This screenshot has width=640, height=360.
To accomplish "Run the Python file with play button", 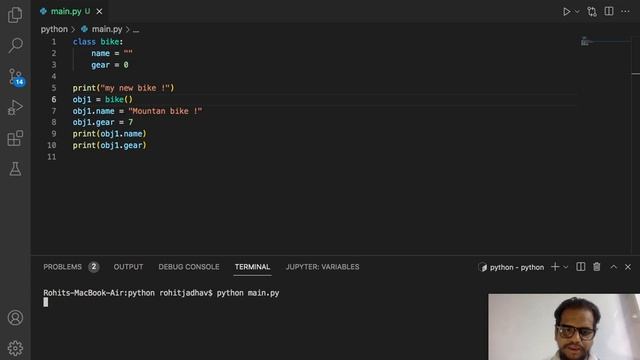I will pyautogui.click(x=567, y=12).
